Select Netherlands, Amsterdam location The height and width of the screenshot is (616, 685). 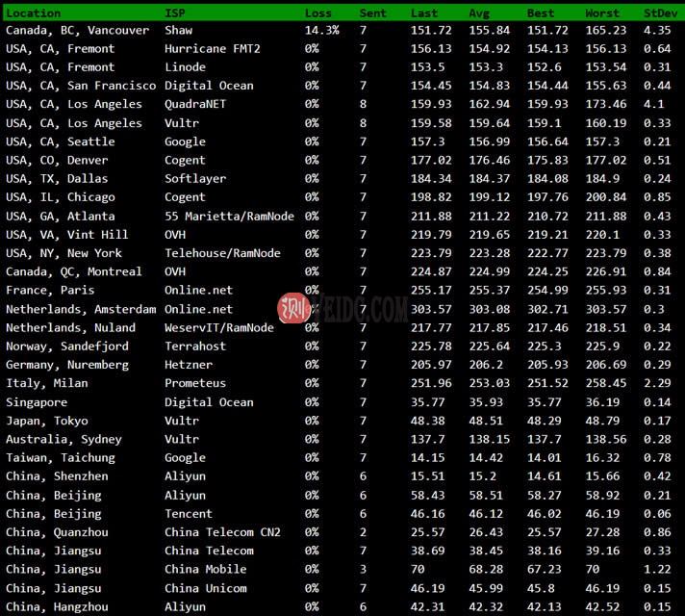coord(81,309)
